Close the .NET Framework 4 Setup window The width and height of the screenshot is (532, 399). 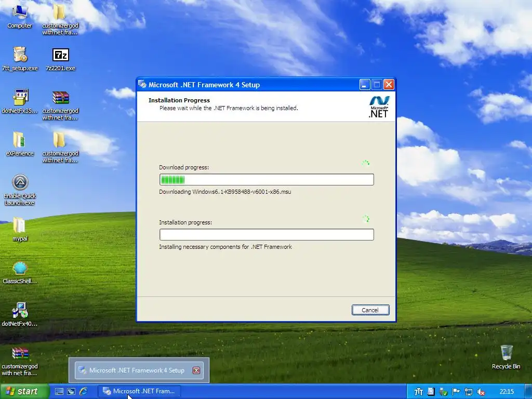[x=389, y=85]
